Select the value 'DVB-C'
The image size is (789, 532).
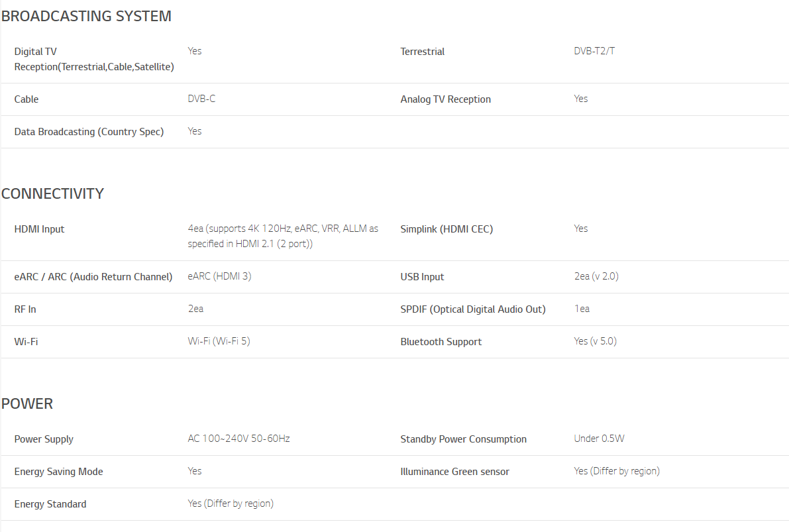click(201, 99)
